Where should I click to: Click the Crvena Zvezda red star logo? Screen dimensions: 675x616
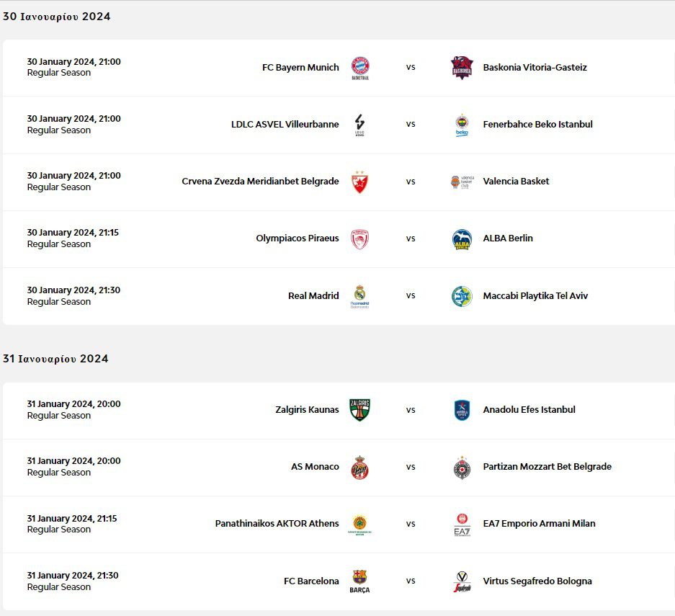359,182
